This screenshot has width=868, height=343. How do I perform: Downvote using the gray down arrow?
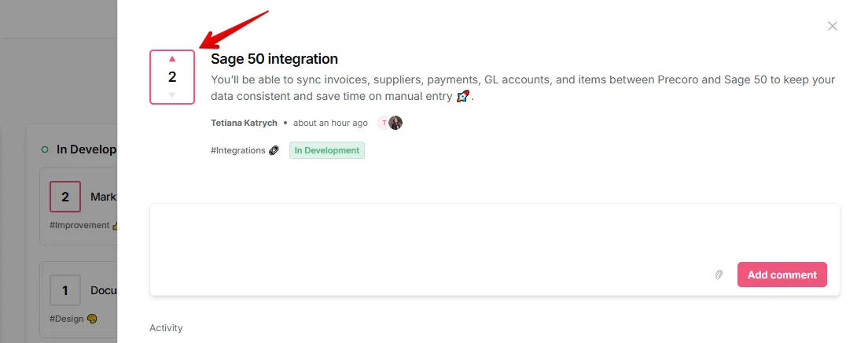point(172,95)
